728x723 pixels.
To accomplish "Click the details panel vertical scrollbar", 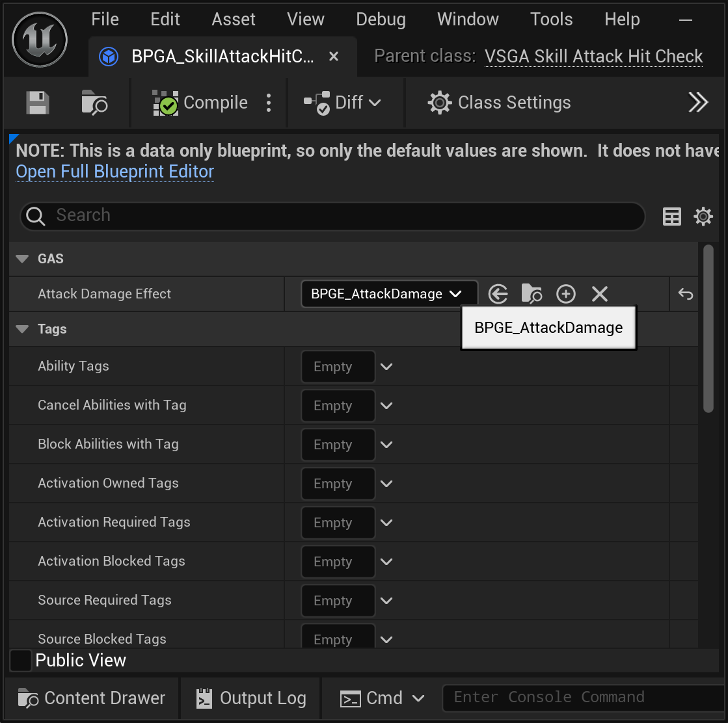I will (x=708, y=328).
